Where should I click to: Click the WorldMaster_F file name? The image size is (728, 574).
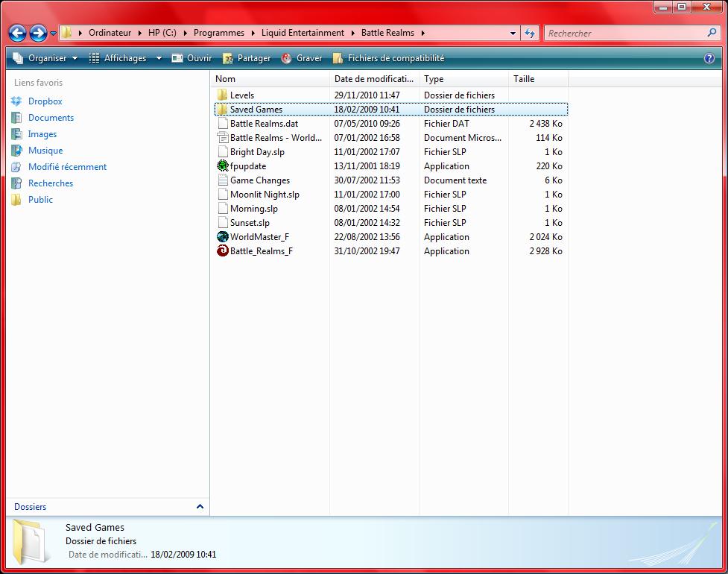(x=259, y=237)
